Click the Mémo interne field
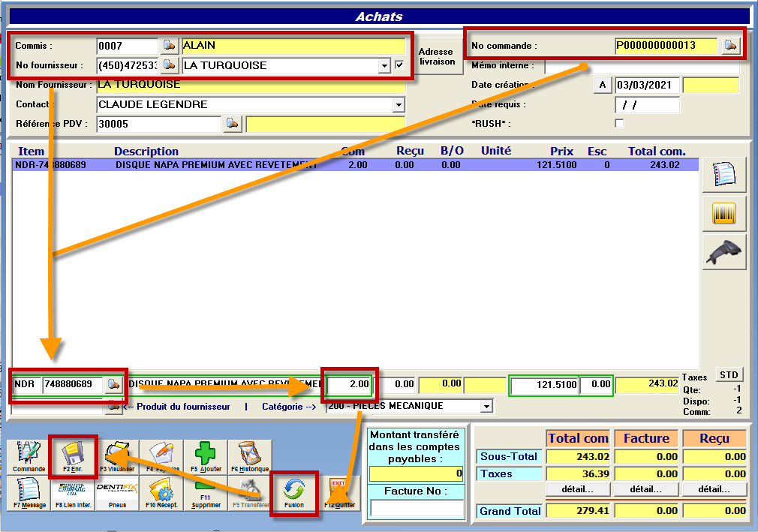 point(642,66)
